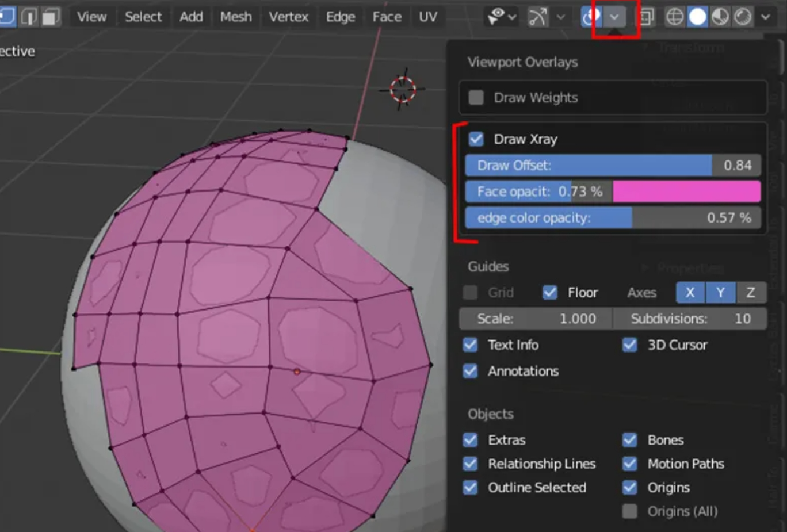Activate the Z axis guide button
The height and width of the screenshot is (532, 787).
click(x=751, y=292)
